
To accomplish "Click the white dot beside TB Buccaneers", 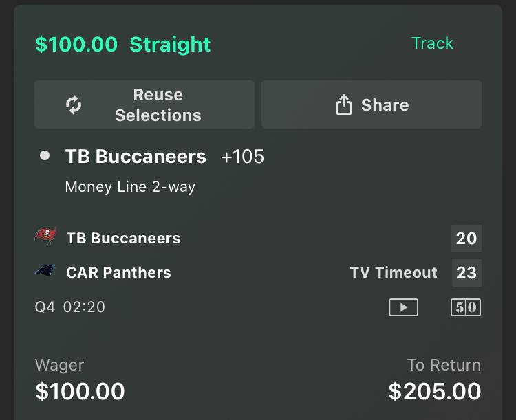I will tap(45, 156).
